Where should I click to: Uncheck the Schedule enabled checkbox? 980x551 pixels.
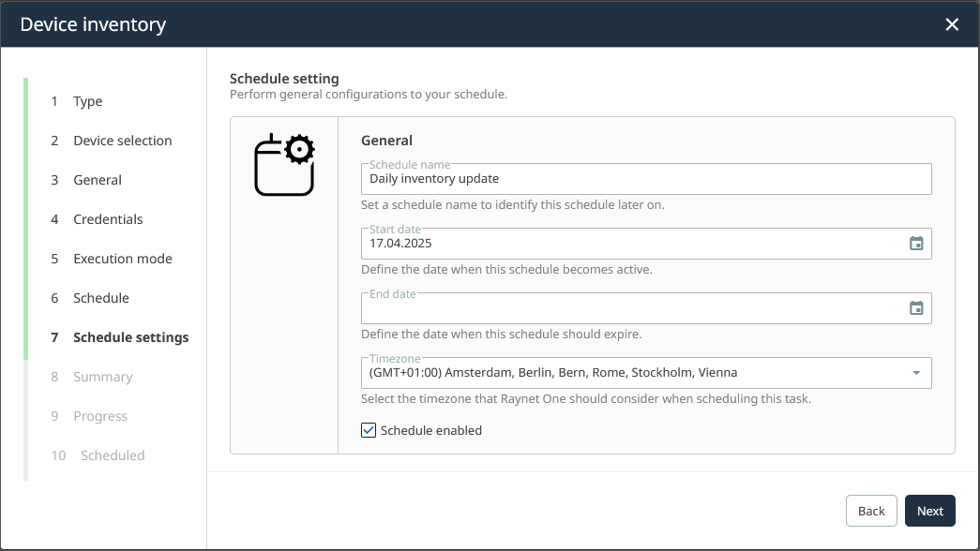click(x=369, y=431)
